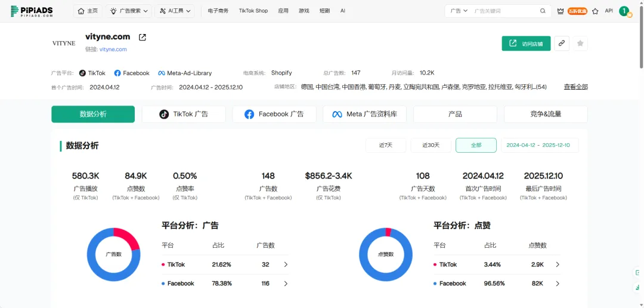Open favorites star icon in top bar
This screenshot has width=644, height=308.
(595, 11)
